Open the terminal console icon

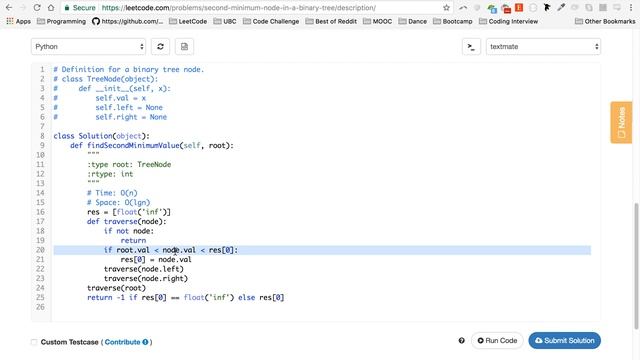pos(471,47)
